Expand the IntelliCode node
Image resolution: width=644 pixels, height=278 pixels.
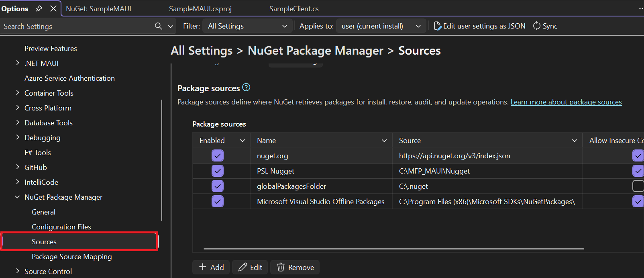(x=17, y=182)
